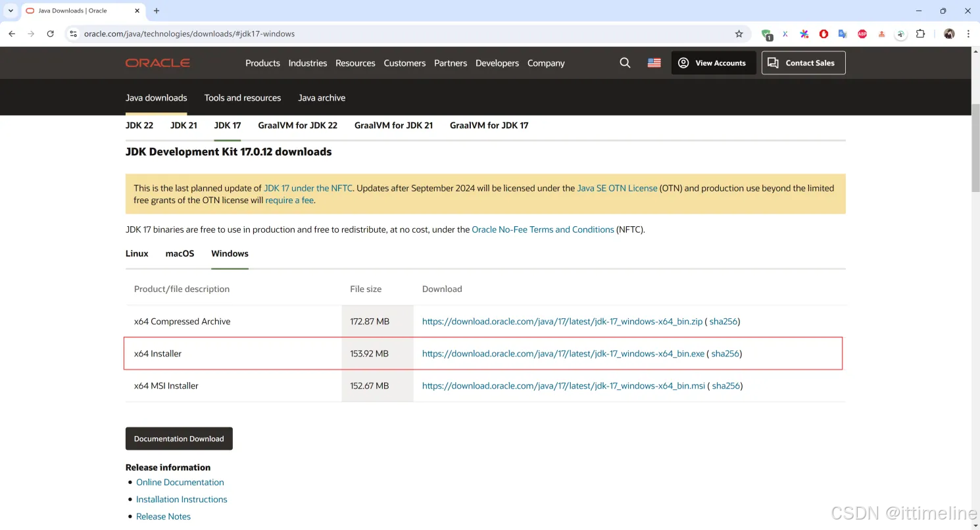The image size is (980, 530).
Task: Open the circular green arrow extension icon
Action: tap(901, 34)
